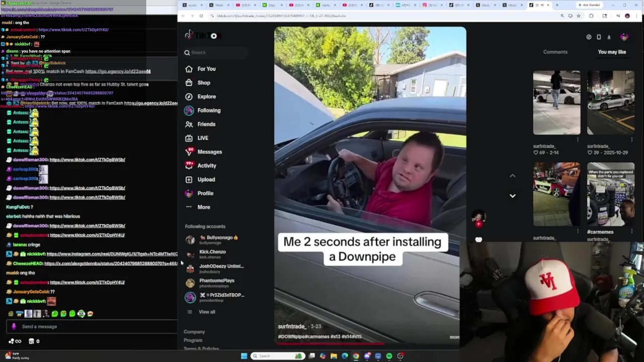The width and height of the screenshot is (644, 362).
Task: Open the silver car garage thumbnail
Action: [x=611, y=103]
